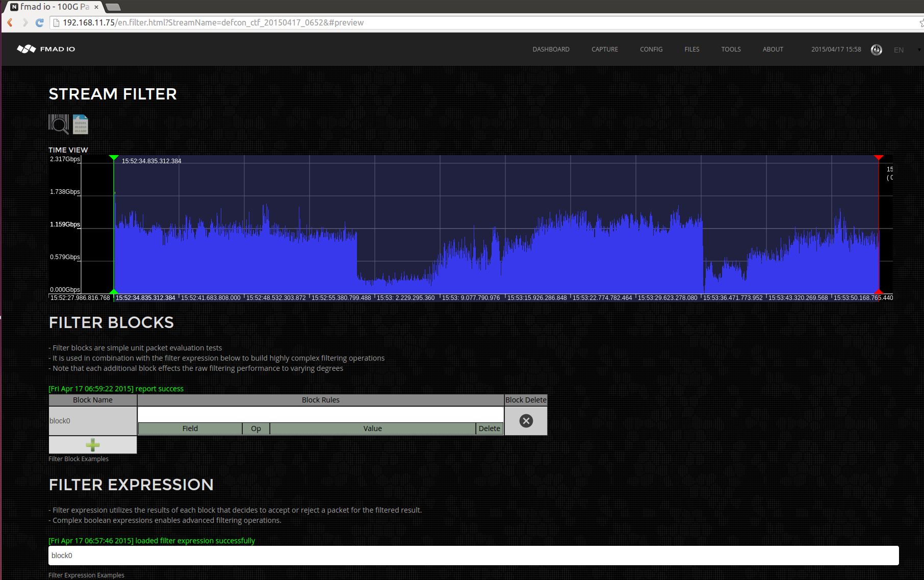This screenshot has height=580, width=924.
Task: Add a new filter block with plus icon
Action: pos(92,444)
